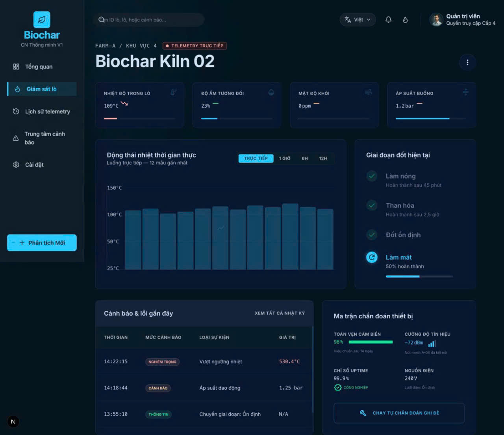
Task: Click the 240V power value
Action: [x=411, y=378]
